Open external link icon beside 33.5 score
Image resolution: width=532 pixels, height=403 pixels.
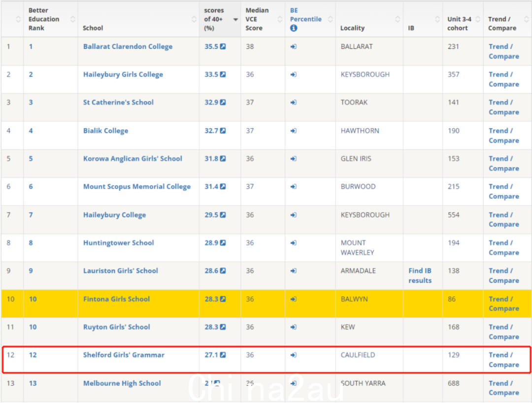point(223,74)
